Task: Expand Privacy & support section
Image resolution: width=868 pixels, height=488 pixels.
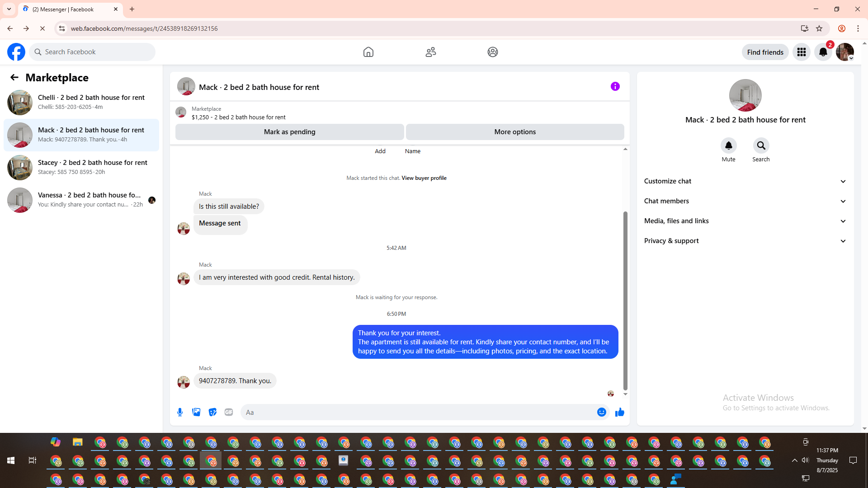Action: (x=745, y=241)
